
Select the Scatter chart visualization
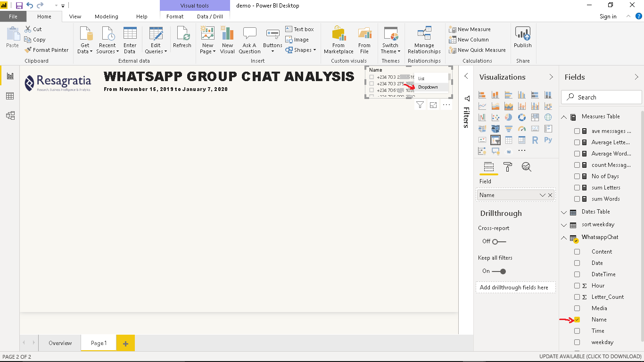[x=495, y=117]
